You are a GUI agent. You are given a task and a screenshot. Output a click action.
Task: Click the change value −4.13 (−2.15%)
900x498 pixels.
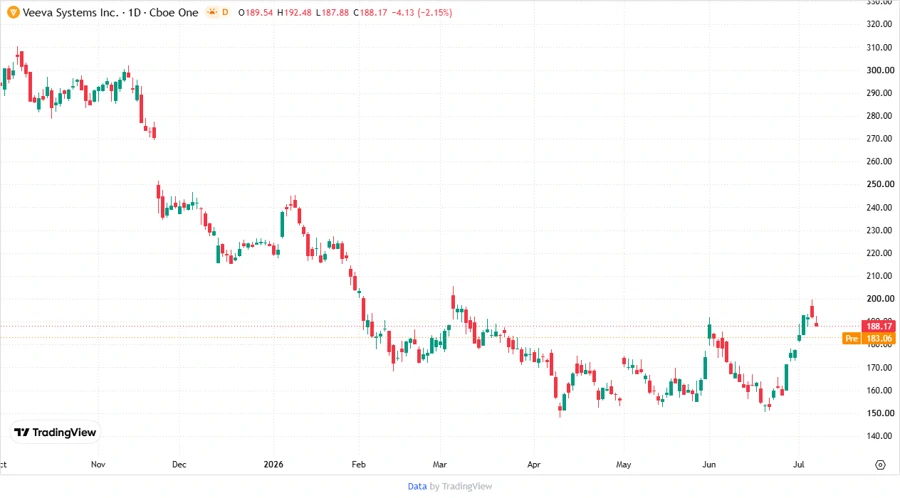point(422,12)
